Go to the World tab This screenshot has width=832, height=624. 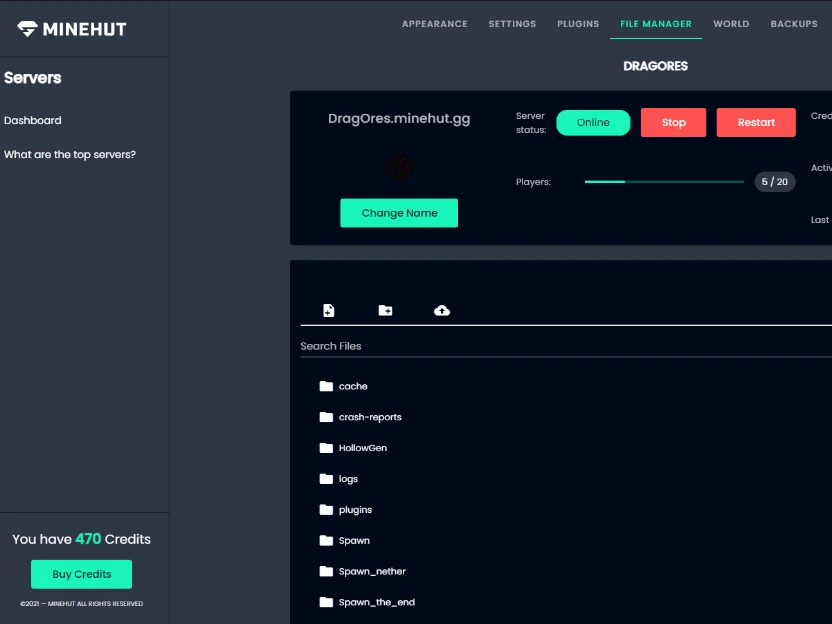click(x=731, y=24)
